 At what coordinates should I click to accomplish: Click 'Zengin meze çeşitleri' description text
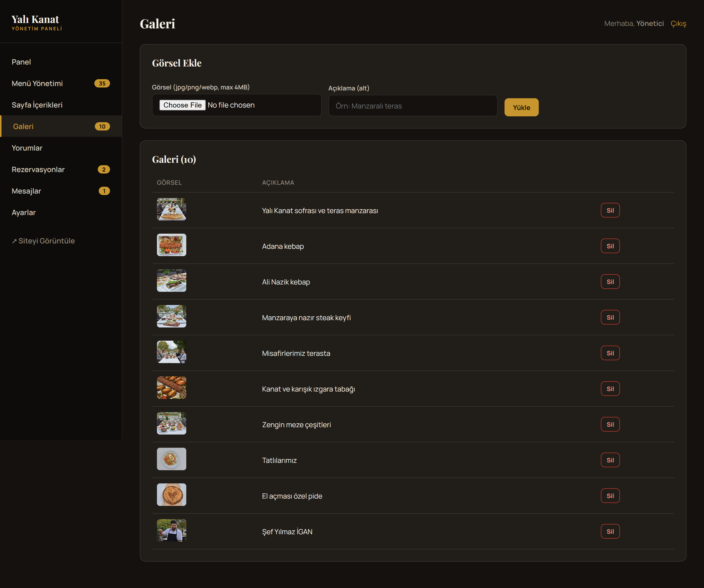pyautogui.click(x=296, y=425)
